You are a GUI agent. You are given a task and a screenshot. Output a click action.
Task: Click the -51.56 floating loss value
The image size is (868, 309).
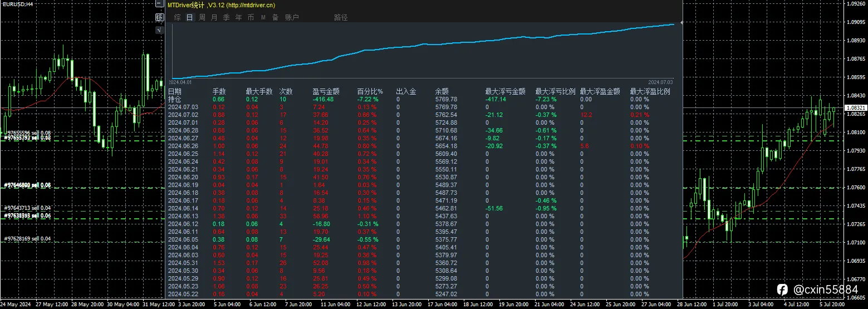pyautogui.click(x=494, y=208)
